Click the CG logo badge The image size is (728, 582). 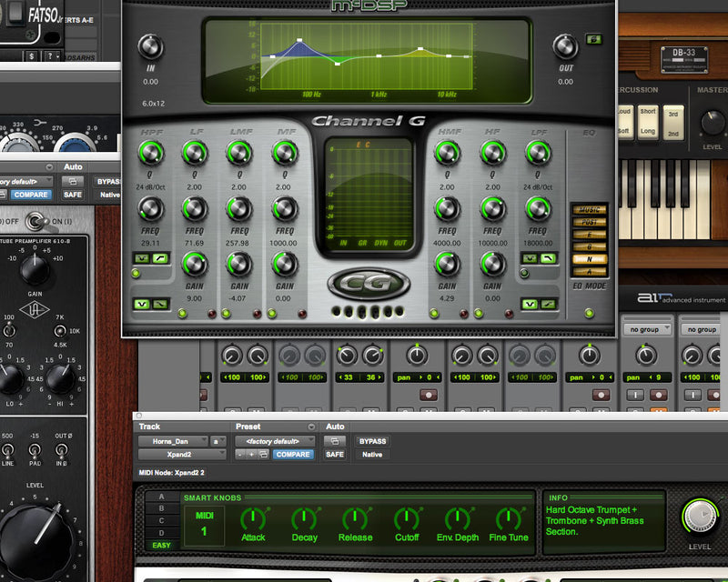[x=368, y=284]
